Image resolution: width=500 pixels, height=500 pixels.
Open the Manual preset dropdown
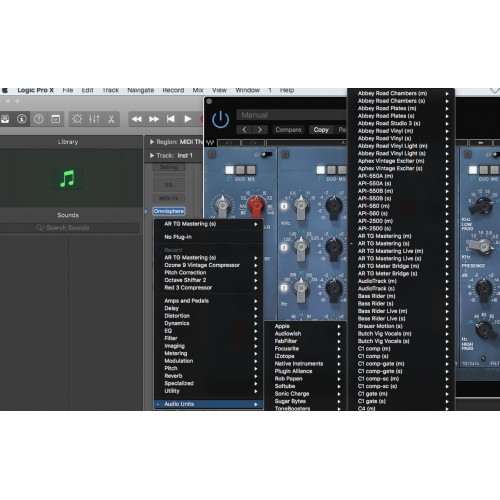(291, 115)
